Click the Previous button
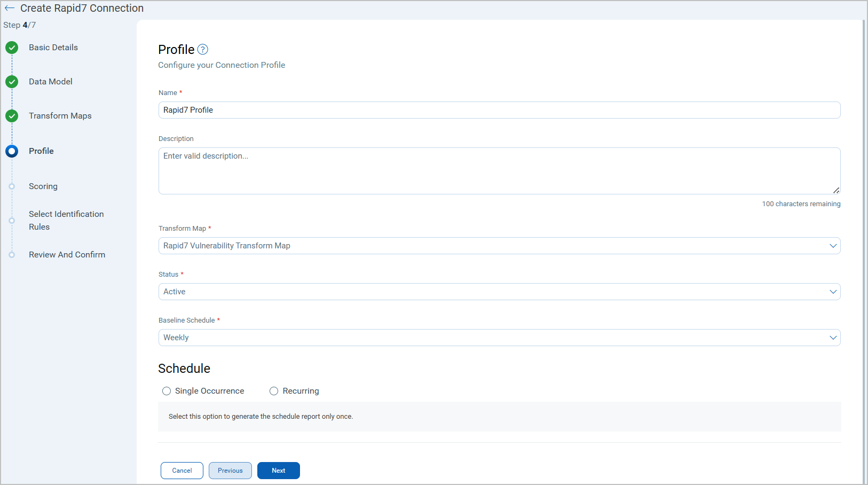The image size is (868, 485). click(x=230, y=471)
